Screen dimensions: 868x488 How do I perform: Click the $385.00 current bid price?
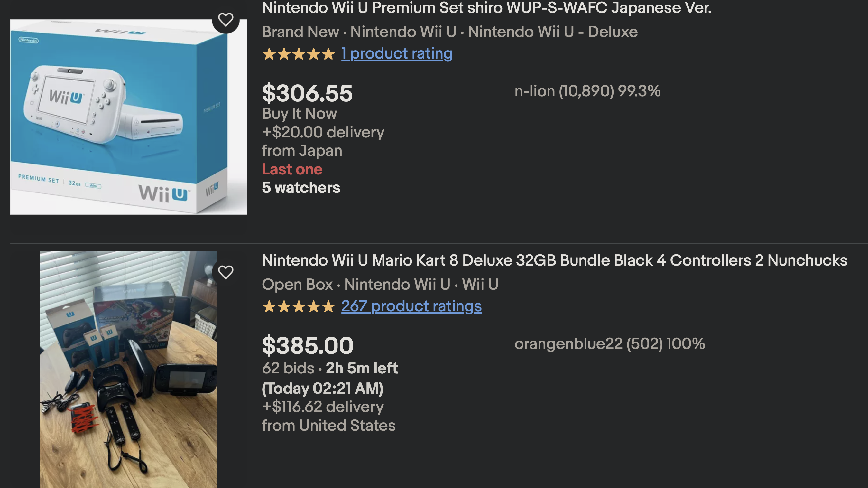pos(308,346)
